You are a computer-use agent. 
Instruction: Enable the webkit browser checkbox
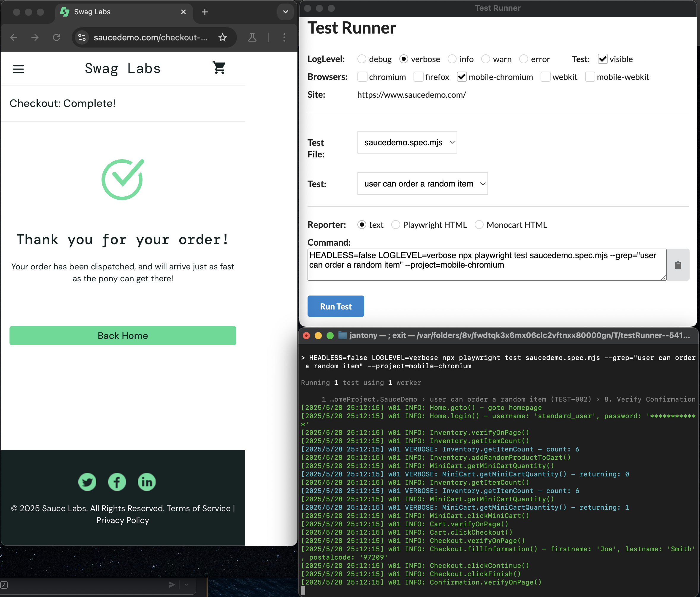pyautogui.click(x=546, y=77)
